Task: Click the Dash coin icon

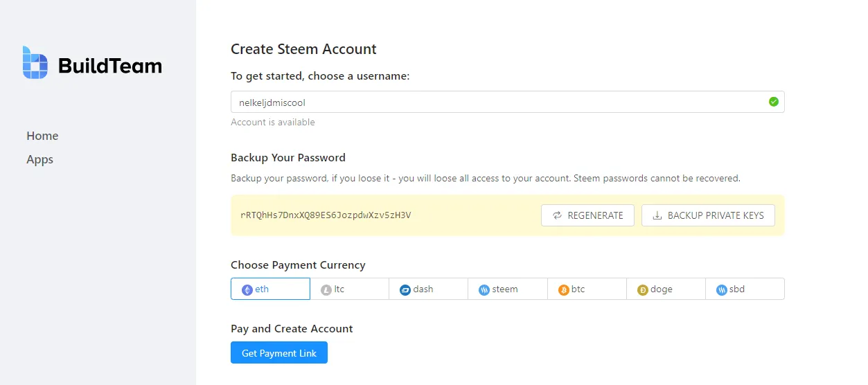Action: (405, 289)
